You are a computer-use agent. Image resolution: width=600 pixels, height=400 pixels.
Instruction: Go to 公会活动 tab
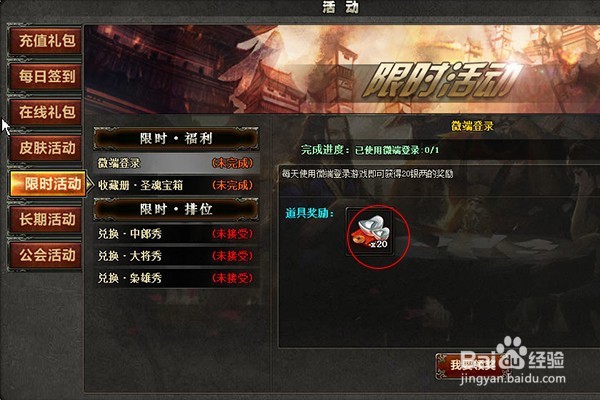46,255
